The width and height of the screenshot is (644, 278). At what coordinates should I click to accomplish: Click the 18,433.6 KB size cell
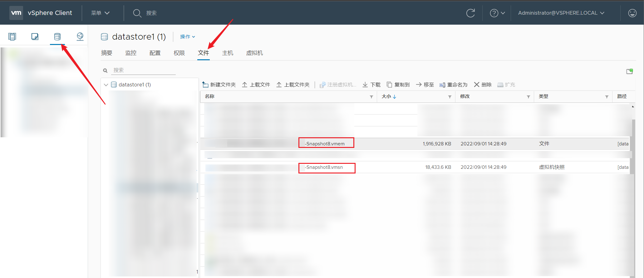pos(438,167)
